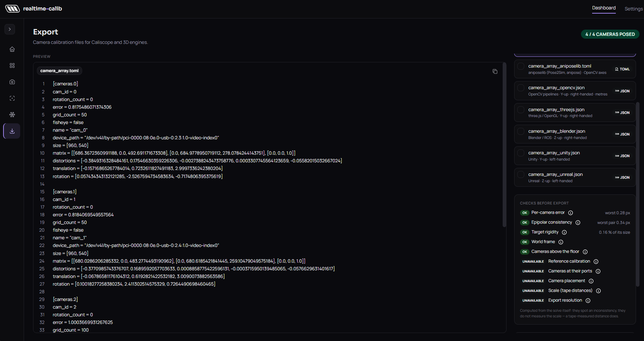Viewport: 644px width, 341px height.
Task: Open the four-squares grid icon in sidebar
Action: coord(12,65)
